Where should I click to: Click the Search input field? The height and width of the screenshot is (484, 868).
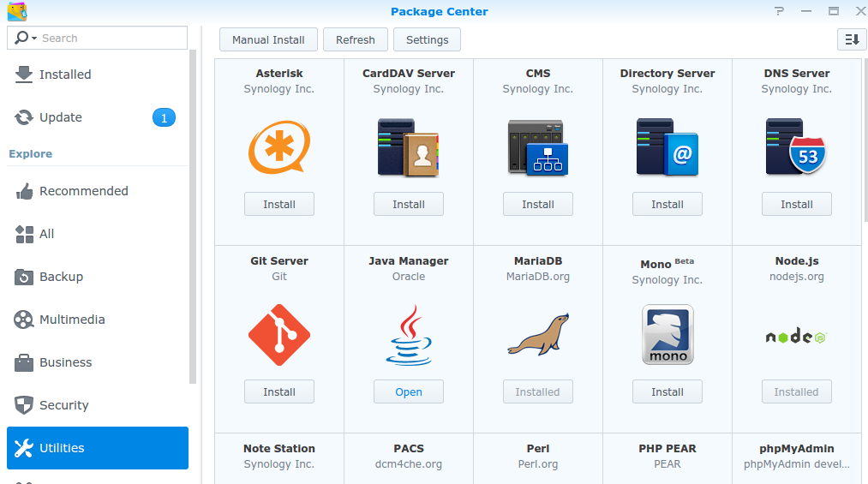click(x=98, y=39)
